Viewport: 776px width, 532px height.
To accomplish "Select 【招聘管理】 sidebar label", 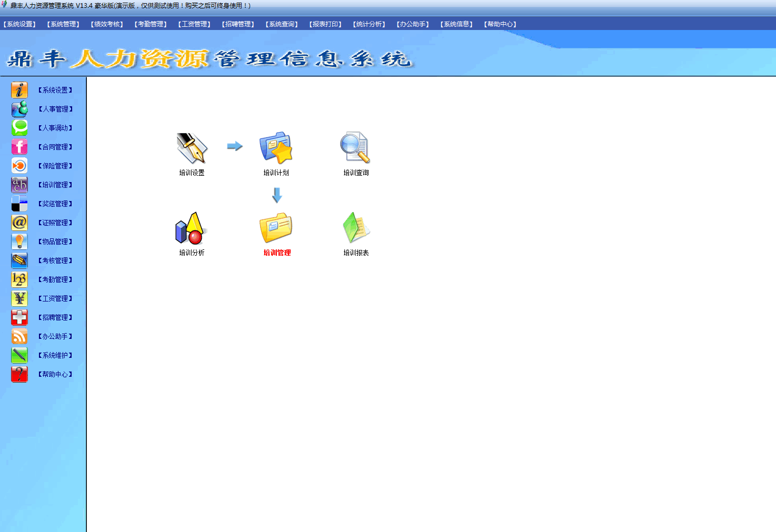I will [55, 317].
